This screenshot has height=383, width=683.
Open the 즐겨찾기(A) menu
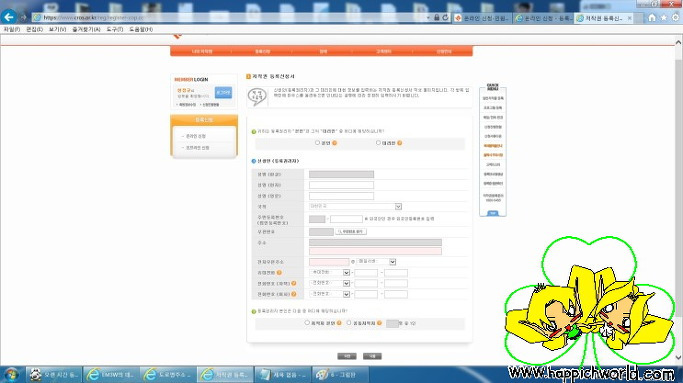(x=86, y=29)
